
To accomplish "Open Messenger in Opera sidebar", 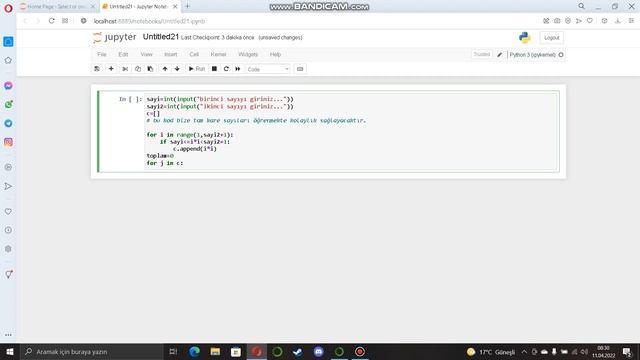I will 8,86.
